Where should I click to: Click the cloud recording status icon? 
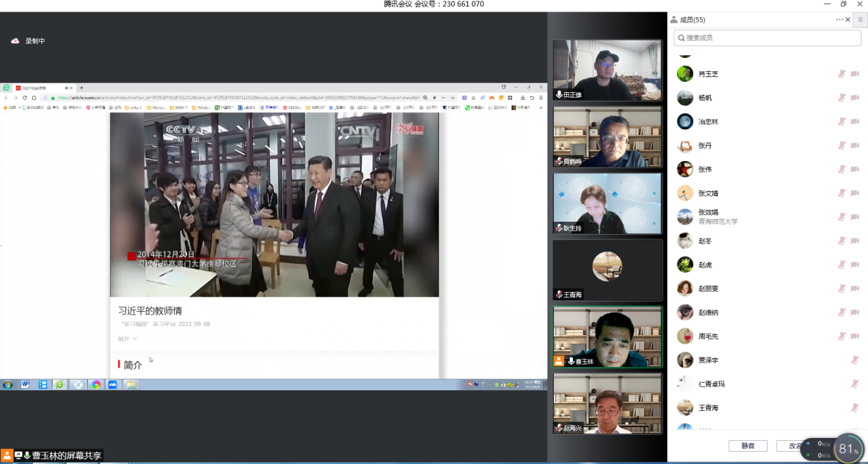coord(15,41)
